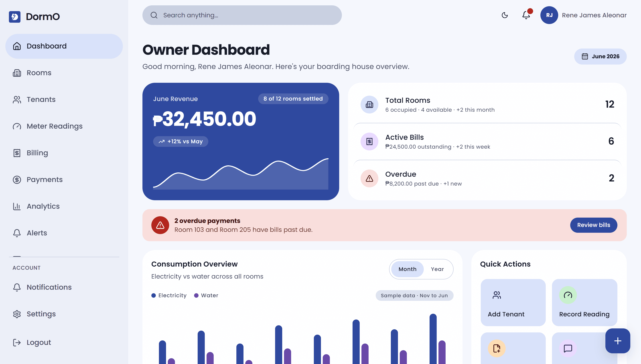Screen dimensions: 641x364
Task: Click the 8 of 12 rooms settled badge
Action: coord(293,99)
